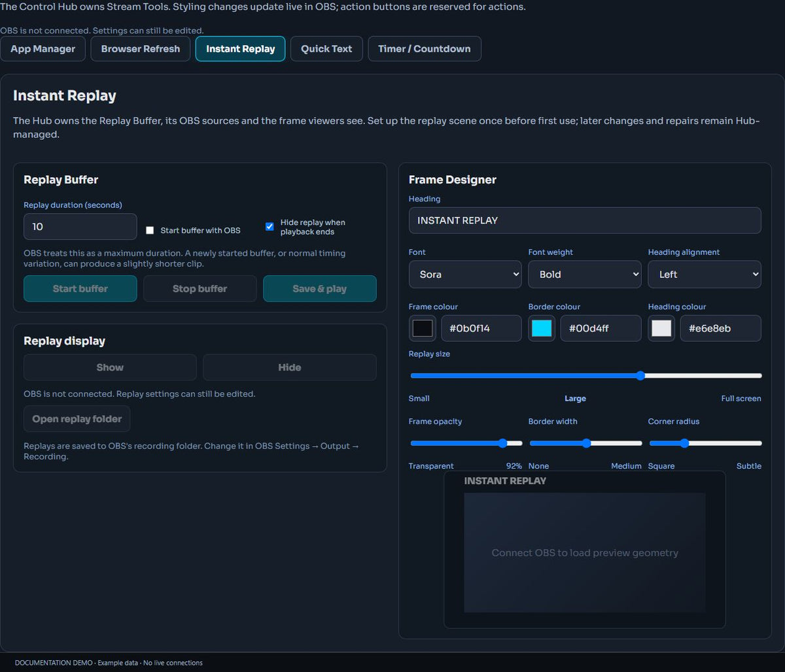This screenshot has height=672, width=785.
Task: Open the Heading alignment dropdown
Action: pos(705,275)
